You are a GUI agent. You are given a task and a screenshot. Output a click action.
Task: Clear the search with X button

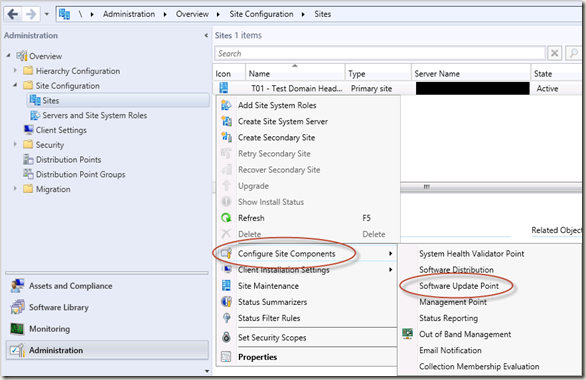555,53
